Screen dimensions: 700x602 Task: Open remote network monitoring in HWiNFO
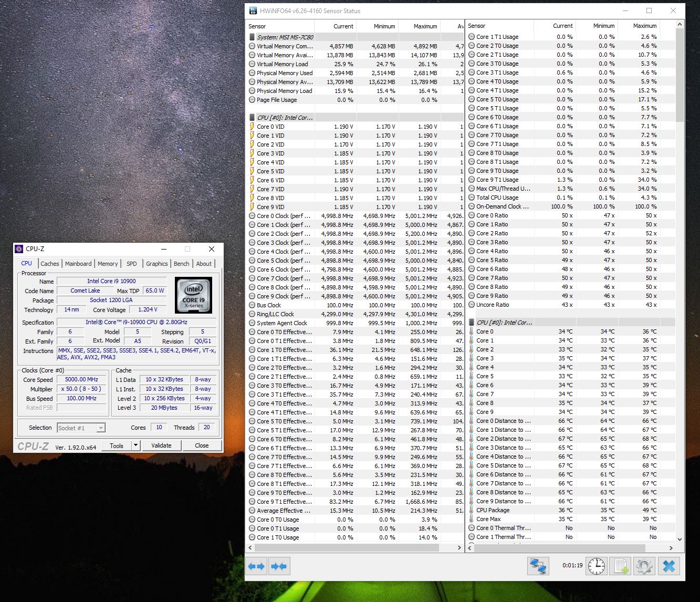point(538,566)
